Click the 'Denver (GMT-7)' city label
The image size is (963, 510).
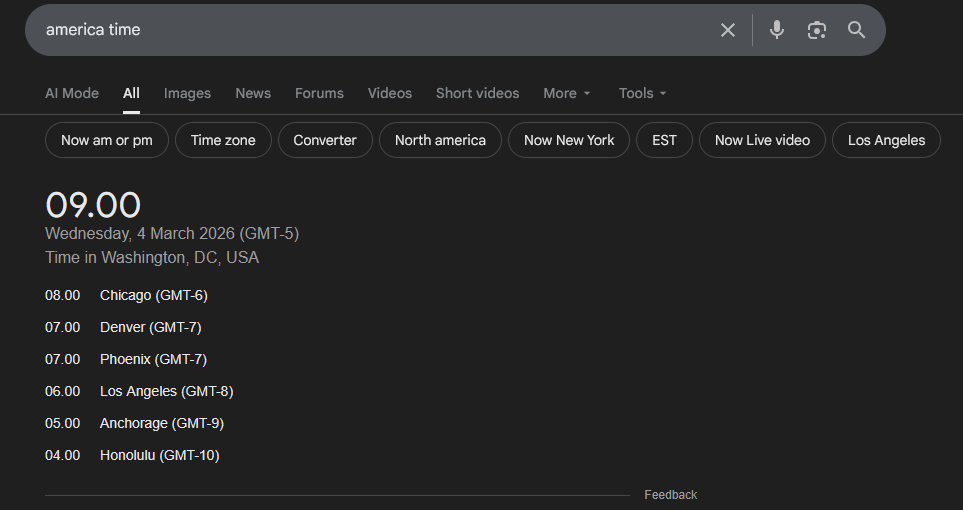(x=150, y=328)
